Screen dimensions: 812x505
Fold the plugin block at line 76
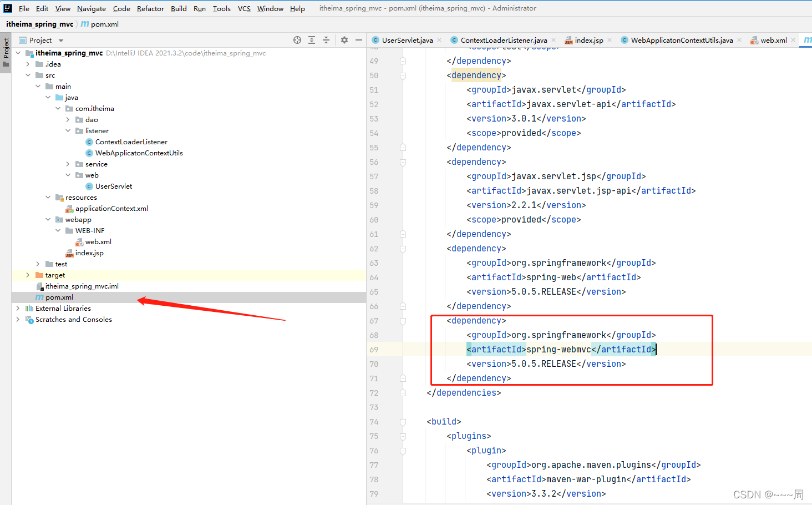point(403,451)
